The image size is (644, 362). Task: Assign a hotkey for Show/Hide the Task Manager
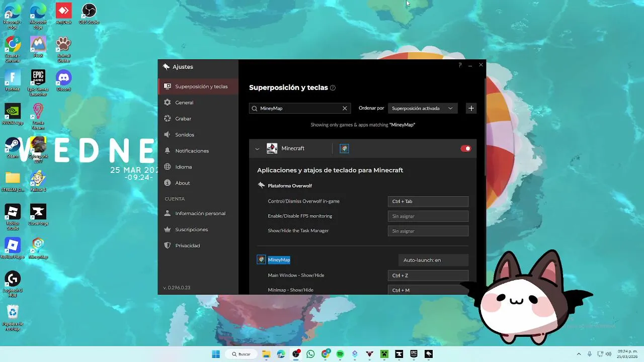[x=428, y=231]
